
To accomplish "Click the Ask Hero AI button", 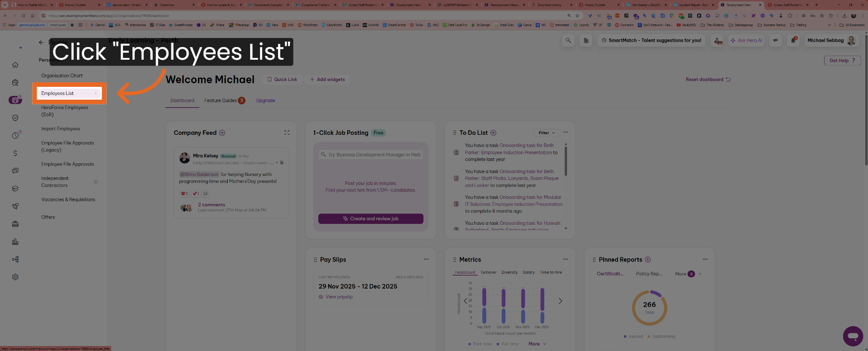I will point(746,40).
